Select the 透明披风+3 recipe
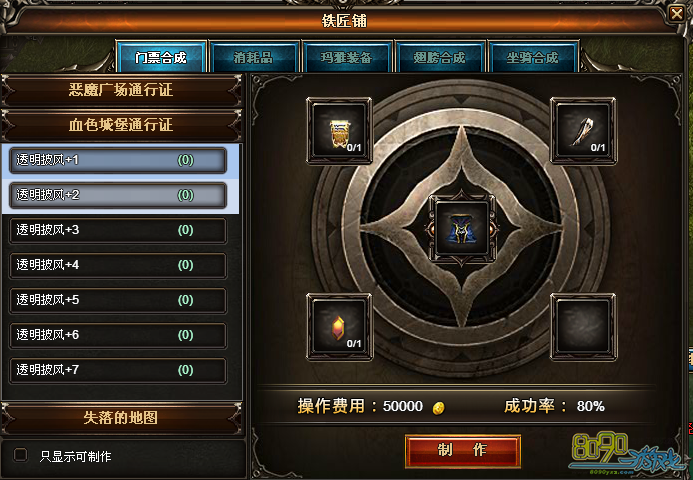 pyautogui.click(x=118, y=230)
